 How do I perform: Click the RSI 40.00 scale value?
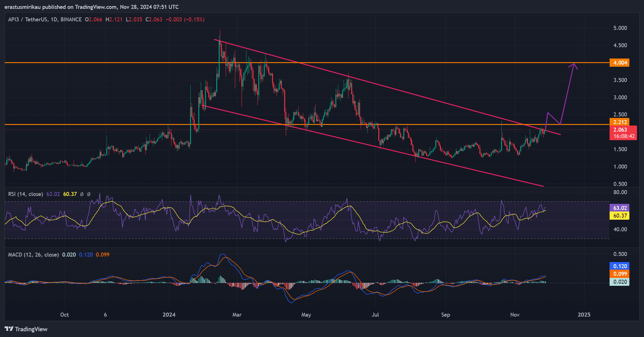[620, 229]
